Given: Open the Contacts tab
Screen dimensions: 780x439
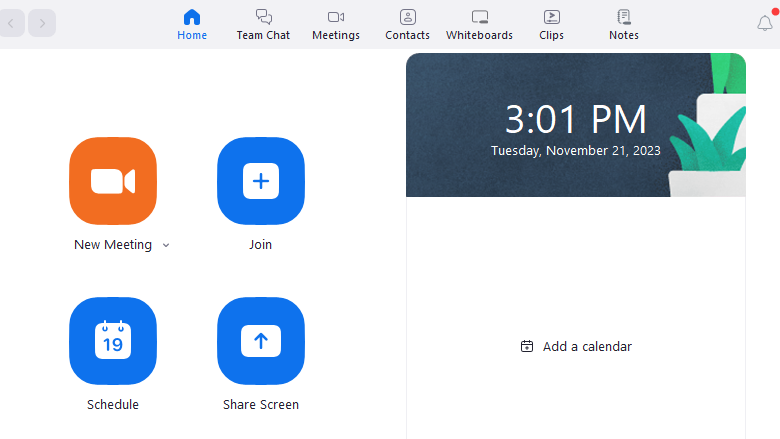Looking at the screenshot, I should [x=407, y=24].
